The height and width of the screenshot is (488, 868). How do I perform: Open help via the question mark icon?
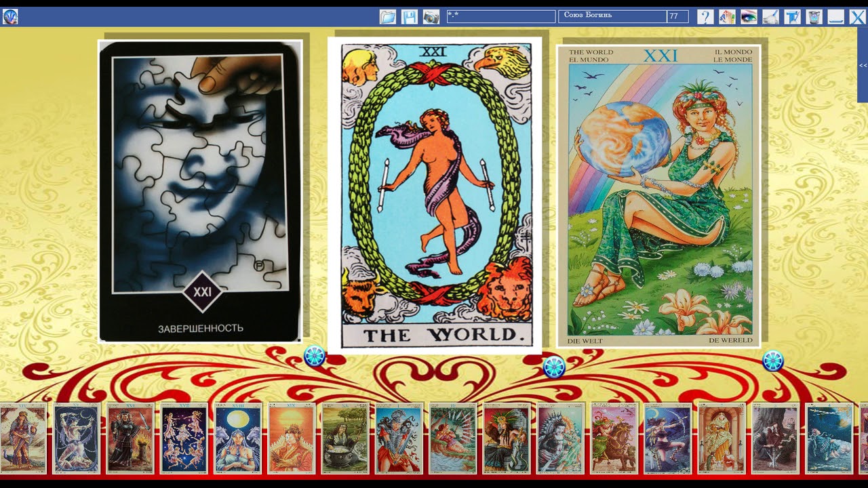[x=705, y=17]
